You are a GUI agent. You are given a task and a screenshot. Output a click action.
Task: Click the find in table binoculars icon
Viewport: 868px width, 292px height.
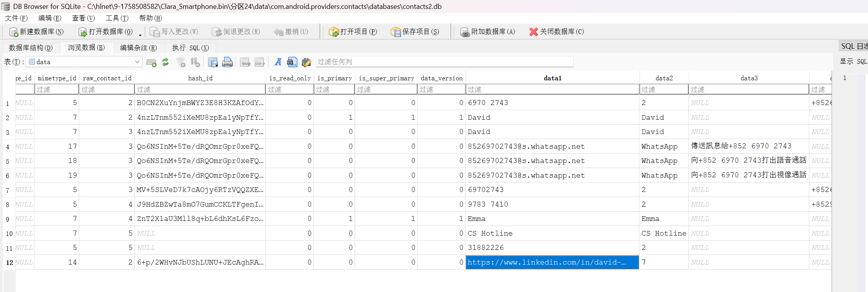[x=292, y=62]
